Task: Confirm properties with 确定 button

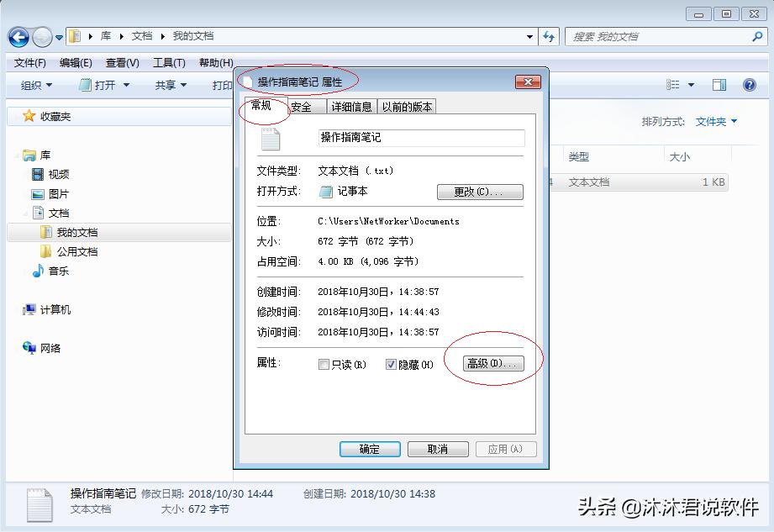Action: (370, 449)
